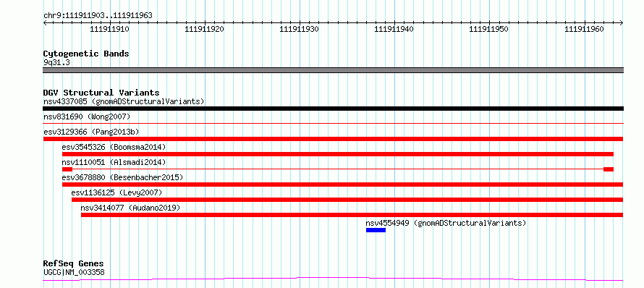Click the chr9:111911903..111911963 coordinate label
The height and width of the screenshot is (288, 644).
coord(98,16)
